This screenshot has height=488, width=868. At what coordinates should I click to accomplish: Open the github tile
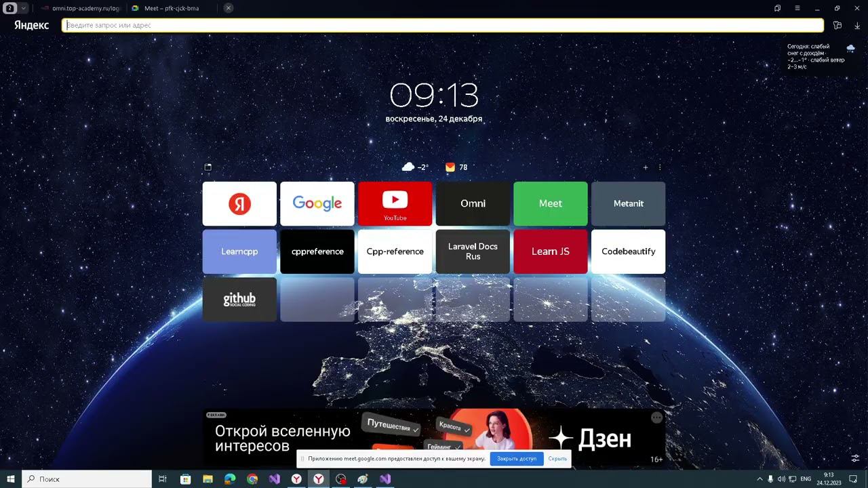click(x=239, y=300)
